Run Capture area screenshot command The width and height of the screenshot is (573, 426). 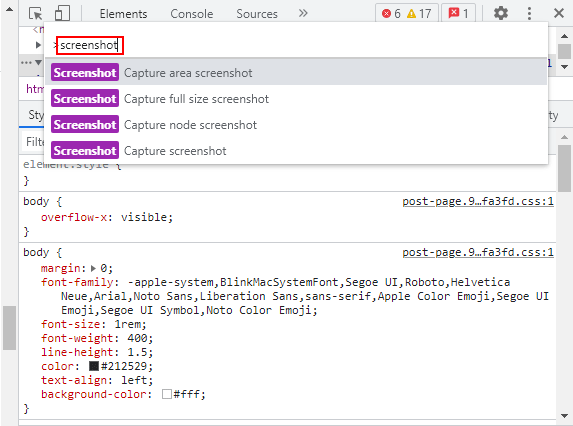[x=296, y=72]
